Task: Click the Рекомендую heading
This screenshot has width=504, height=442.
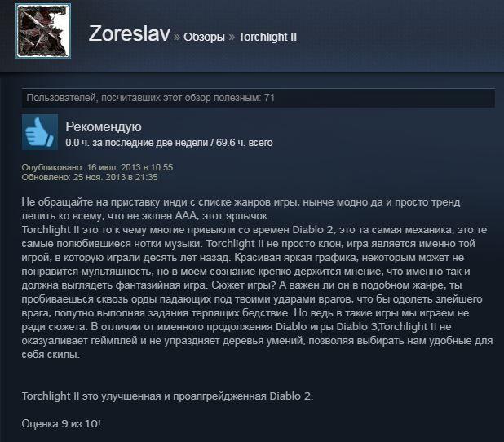Action: point(104,127)
